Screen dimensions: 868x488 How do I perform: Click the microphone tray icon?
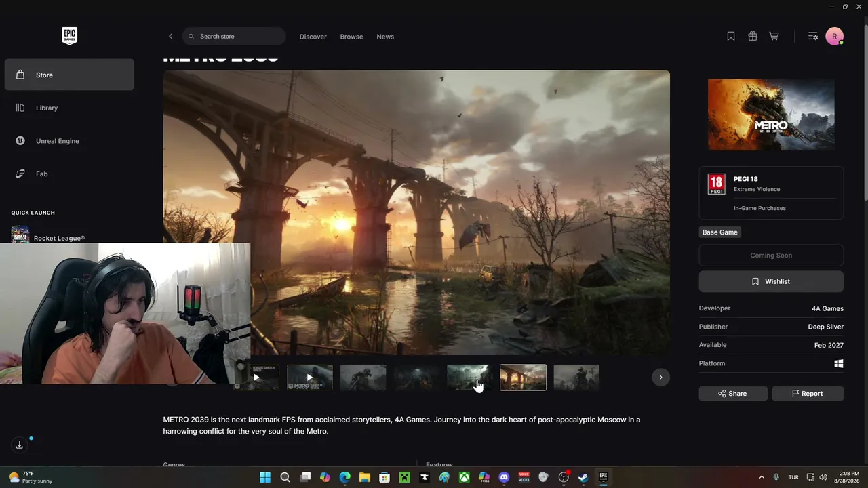(776, 477)
